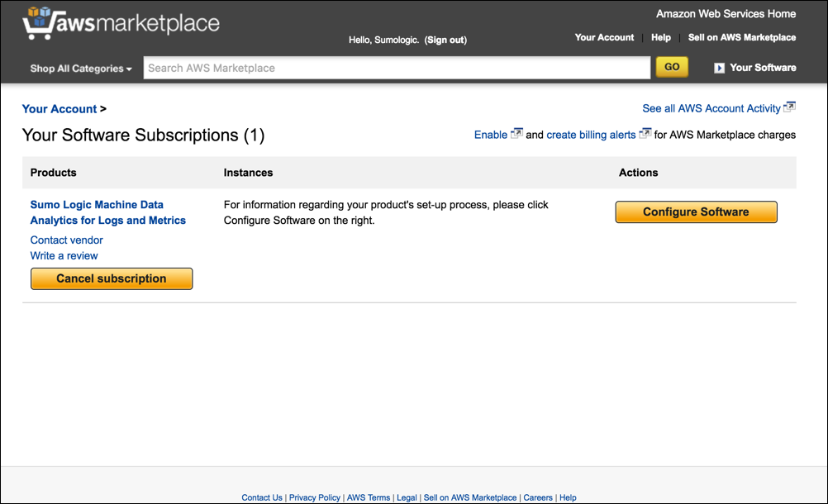828x504 pixels.
Task: Click external-link icon next to create billing alerts
Action: [x=644, y=134]
